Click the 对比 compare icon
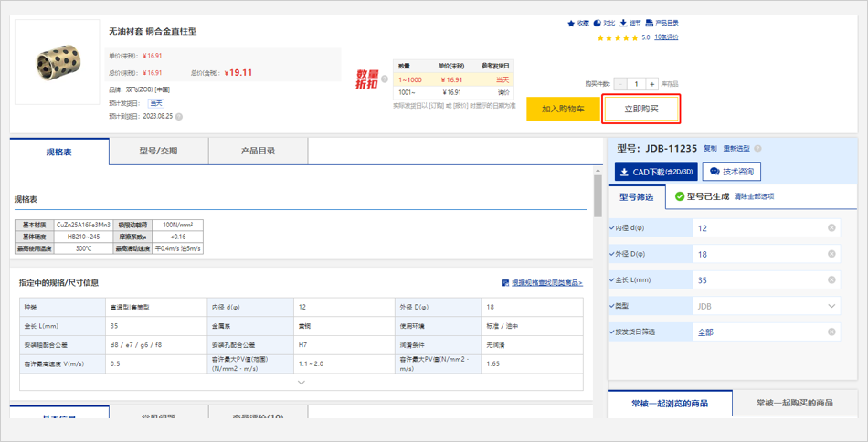 click(598, 24)
